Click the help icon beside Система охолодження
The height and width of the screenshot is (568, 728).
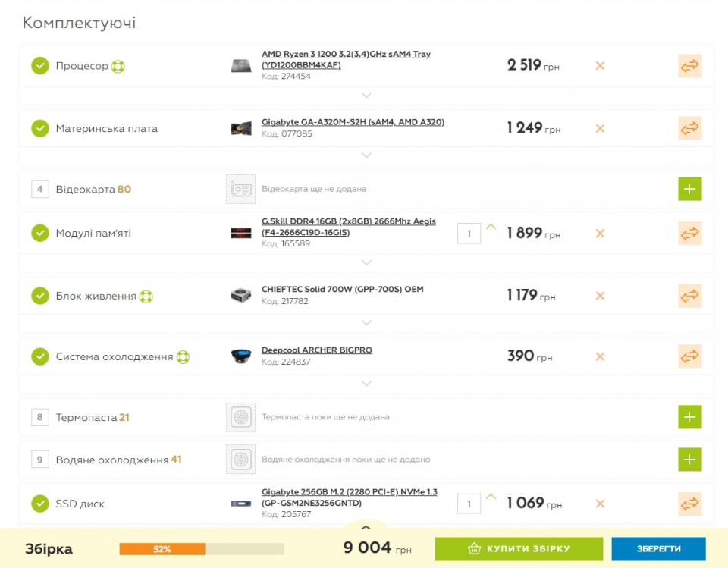pos(183,357)
